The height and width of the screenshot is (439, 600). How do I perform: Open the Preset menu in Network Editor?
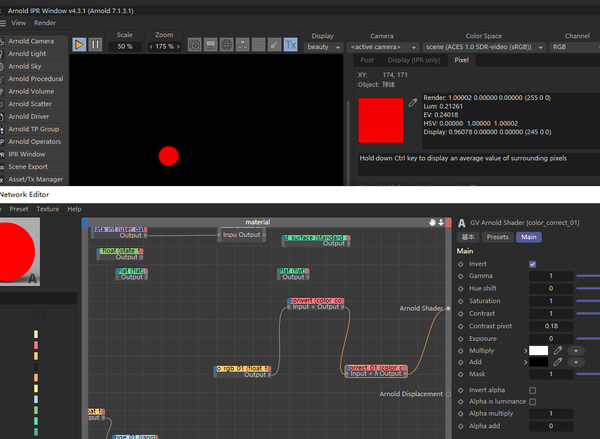click(x=19, y=209)
